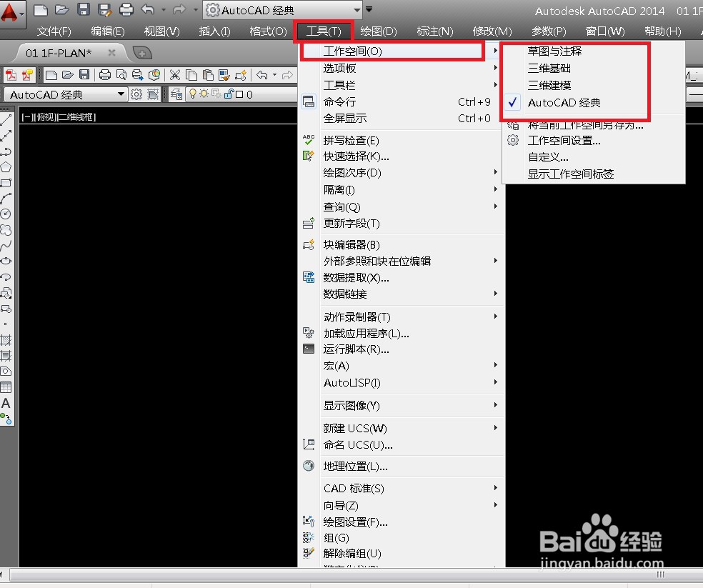The height and width of the screenshot is (588, 703).
Task: Click Open folder icon in quick access toolbar
Action: click(x=61, y=9)
